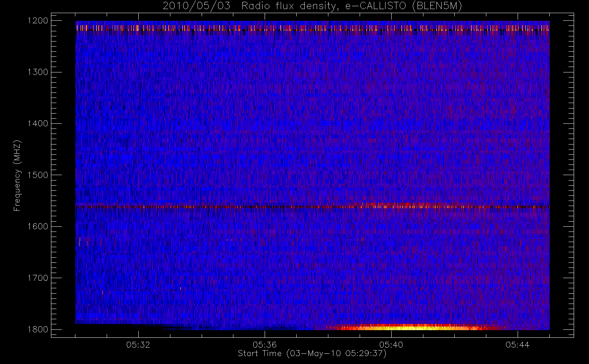589x364 pixels.
Task: Click the '1300' frequency tick label
Action: (x=38, y=72)
